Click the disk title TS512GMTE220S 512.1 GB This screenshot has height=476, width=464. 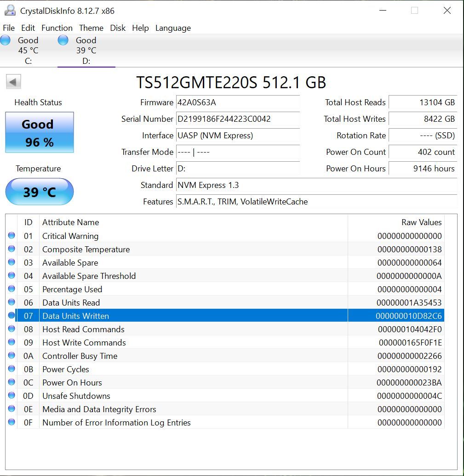pos(231,82)
